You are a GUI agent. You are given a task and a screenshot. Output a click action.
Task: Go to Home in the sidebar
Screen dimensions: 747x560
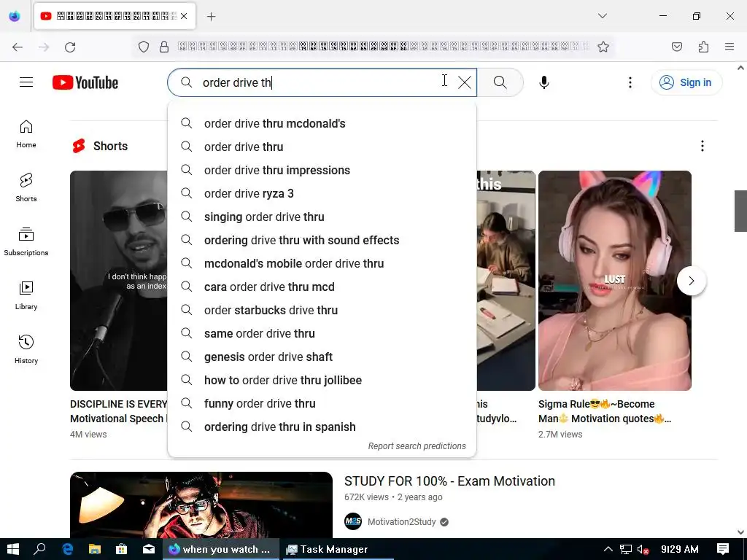[26, 134]
